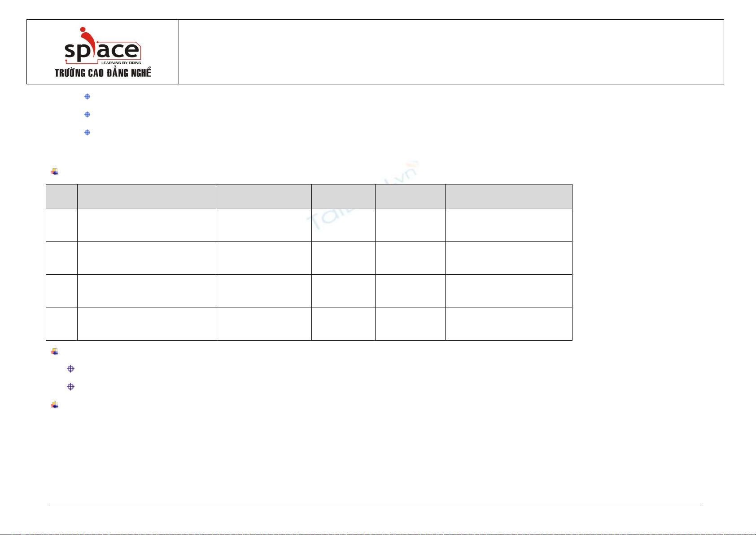Click the 'TRƯỜNG CAO ĐẲNG NGHỀ' text under the logo
The width and height of the screenshot is (756, 535).
coord(103,73)
